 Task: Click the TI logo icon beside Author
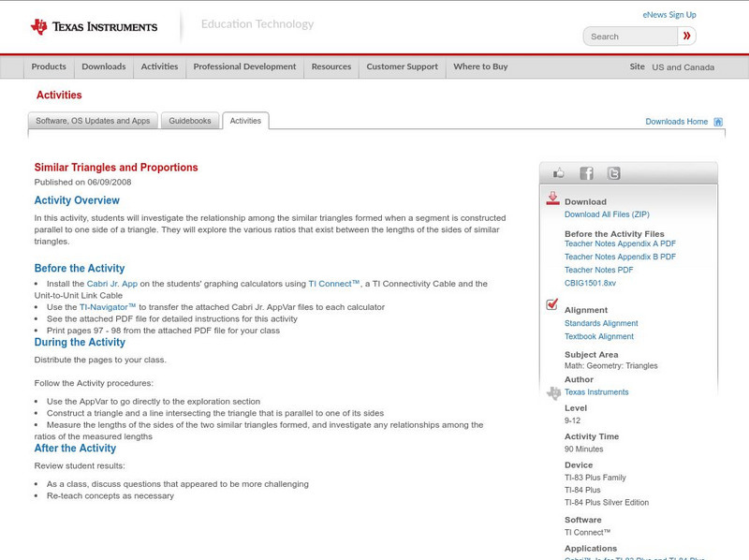tap(553, 392)
